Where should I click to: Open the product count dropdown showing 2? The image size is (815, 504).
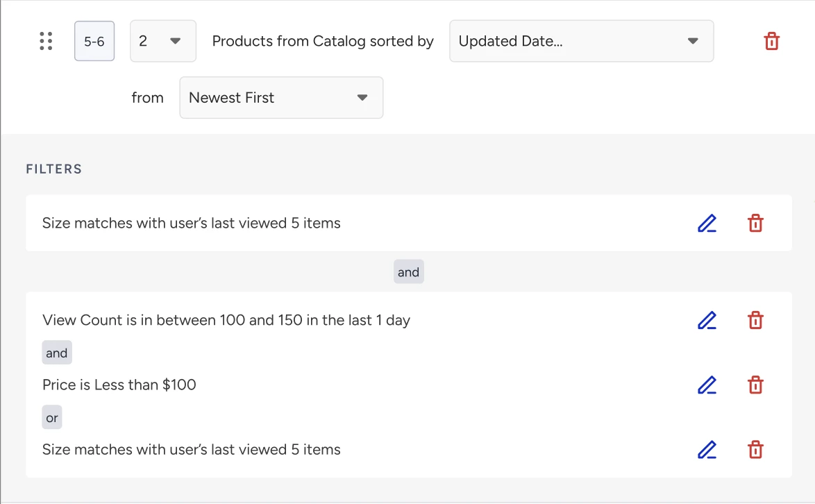162,41
